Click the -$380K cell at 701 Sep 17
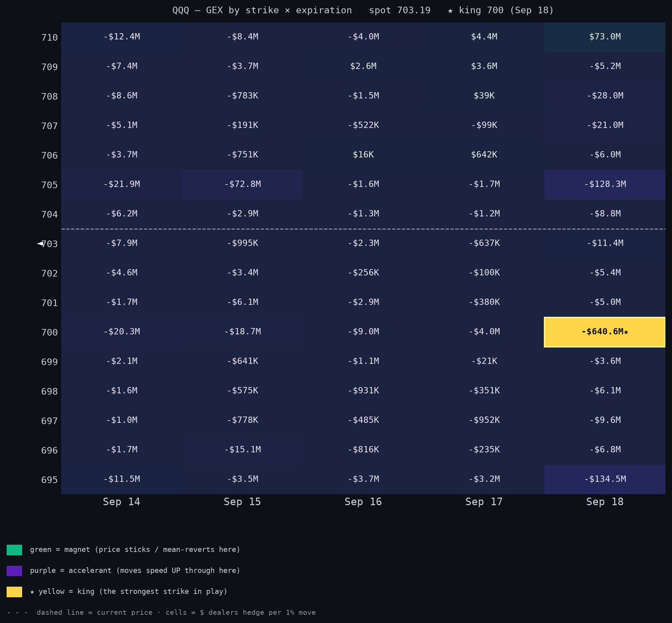 tap(484, 302)
